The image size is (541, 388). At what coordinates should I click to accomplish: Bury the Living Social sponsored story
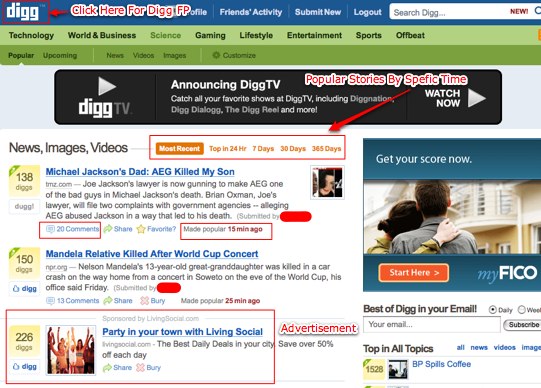pos(148,368)
